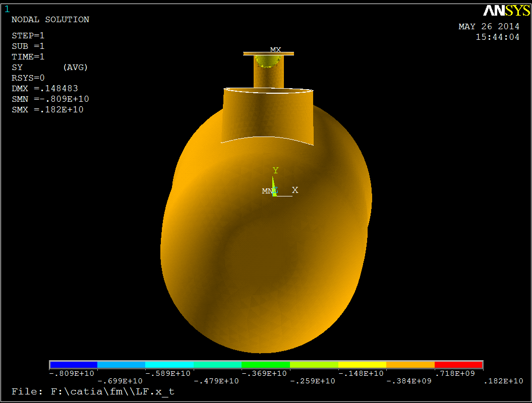This screenshot has height=403, width=532.
Task: Click the -.259E+10 legend value
Action: (313, 381)
